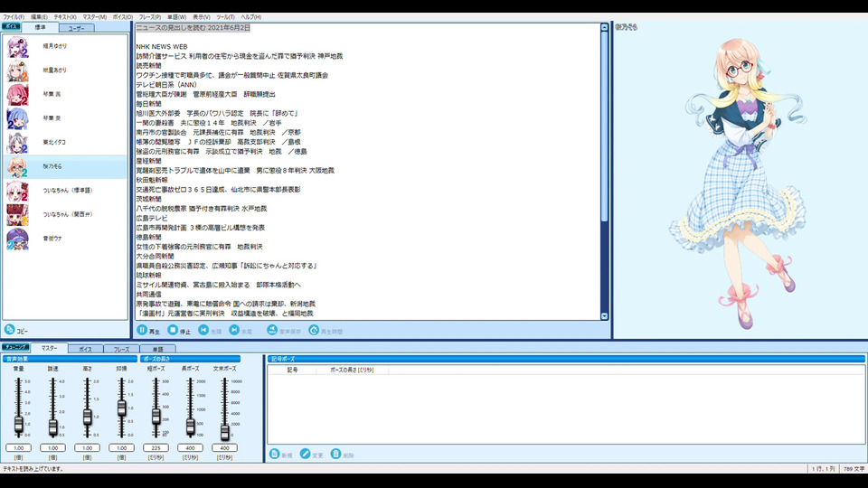
Task: Click the 音量 volume slider handle
Action: (19, 425)
